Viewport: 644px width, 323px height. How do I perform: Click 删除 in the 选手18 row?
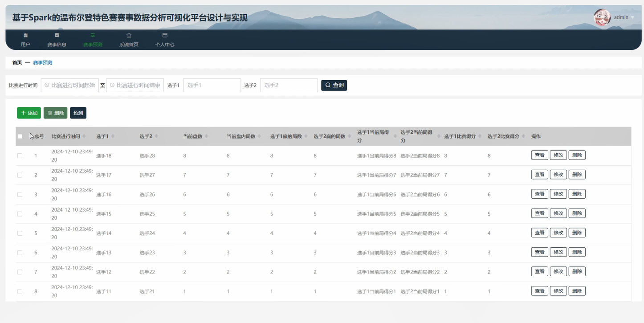click(577, 155)
